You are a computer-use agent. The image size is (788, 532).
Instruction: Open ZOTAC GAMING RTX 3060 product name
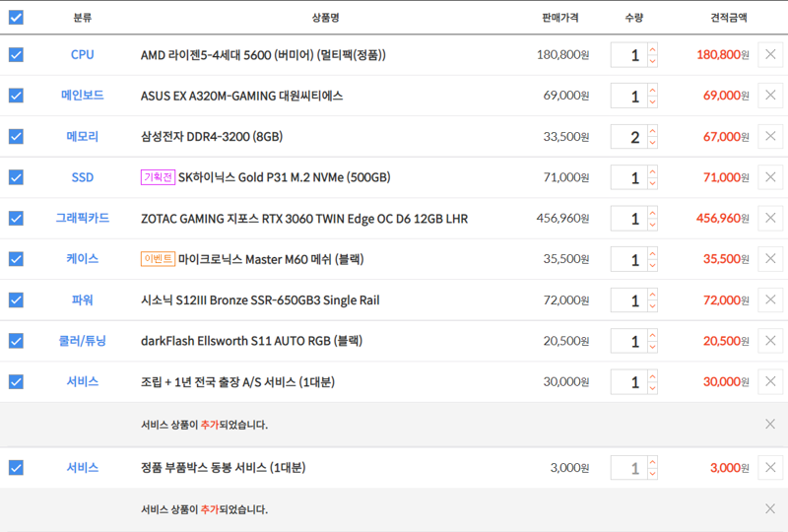point(303,218)
